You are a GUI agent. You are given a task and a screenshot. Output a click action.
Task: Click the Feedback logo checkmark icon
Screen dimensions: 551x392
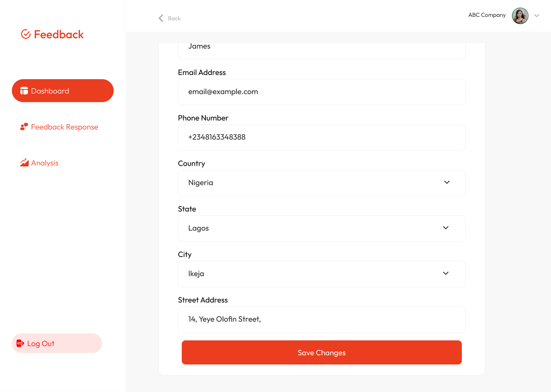pos(26,34)
